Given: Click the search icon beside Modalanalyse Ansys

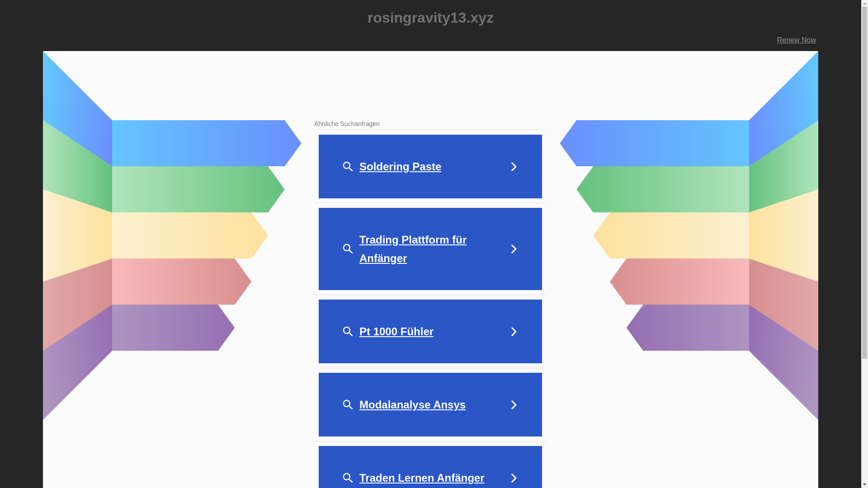Looking at the screenshot, I should 348,405.
